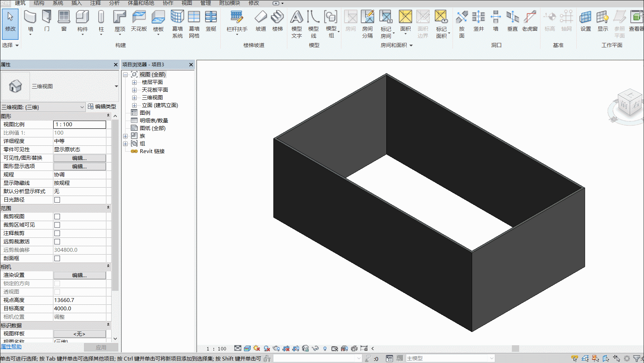The image size is (644, 363).
Task: Expand the 族 families node
Action: coord(126,136)
